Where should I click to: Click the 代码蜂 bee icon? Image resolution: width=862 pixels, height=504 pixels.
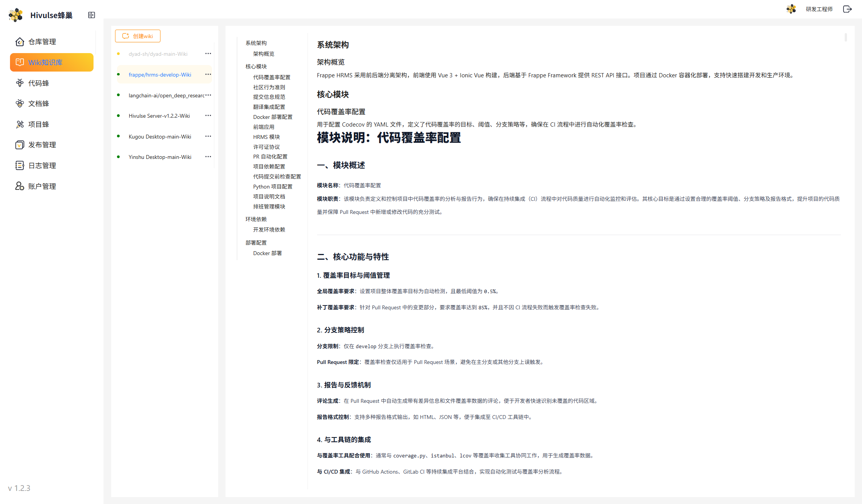point(20,83)
